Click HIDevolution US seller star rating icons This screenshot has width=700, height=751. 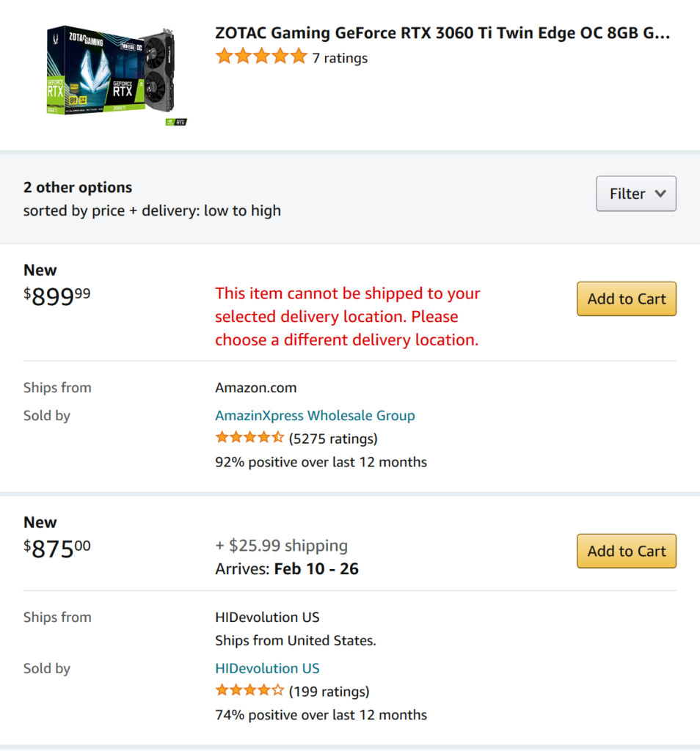pyautogui.click(x=249, y=691)
